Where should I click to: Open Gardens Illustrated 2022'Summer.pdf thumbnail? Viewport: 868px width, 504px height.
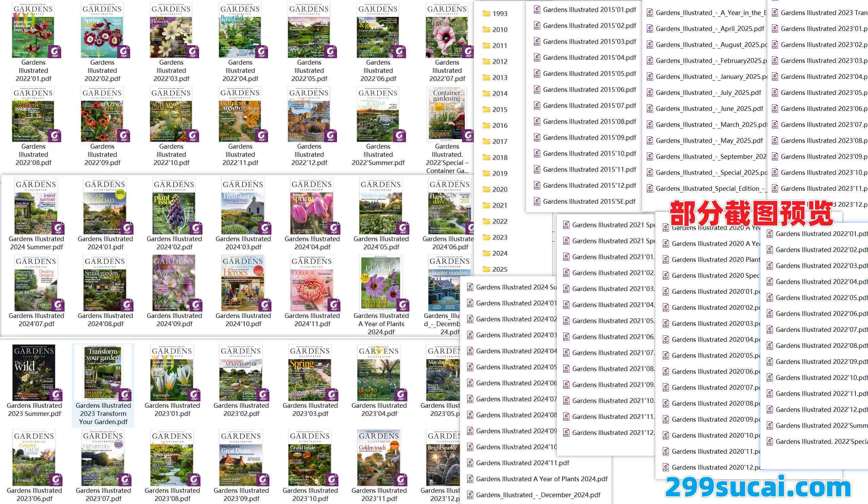378,115
